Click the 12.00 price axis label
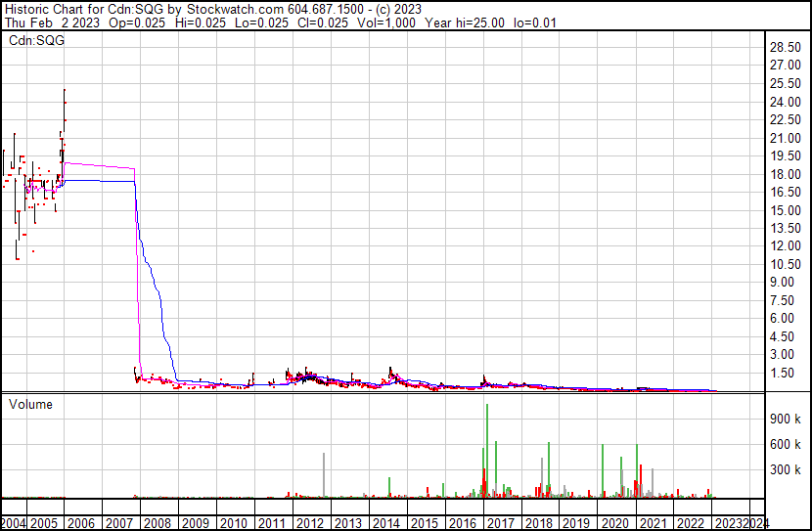The image size is (812, 531). 786,245
